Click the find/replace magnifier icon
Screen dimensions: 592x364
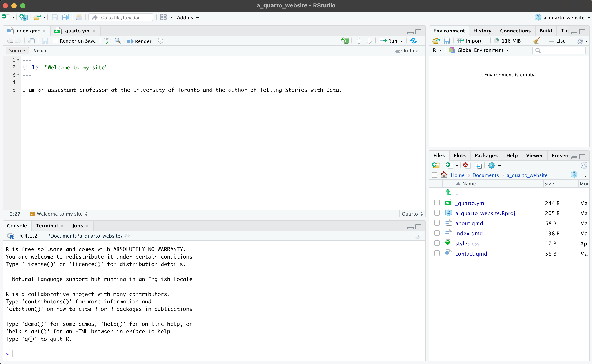coord(118,41)
